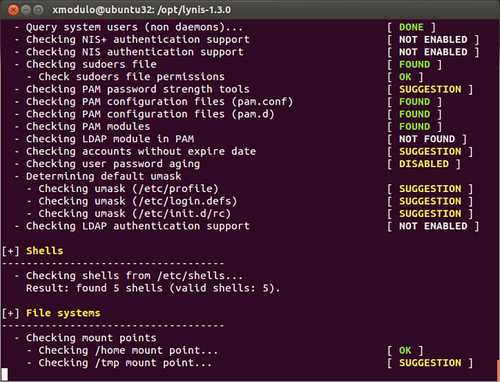Click the NOT ENABLED status for LDAP authentication

pos(433,226)
